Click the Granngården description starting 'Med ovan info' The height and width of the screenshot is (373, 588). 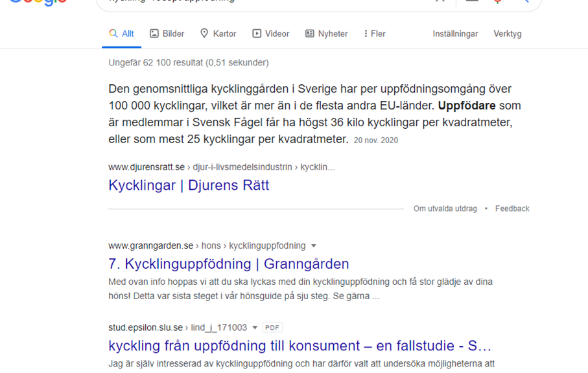click(x=300, y=289)
